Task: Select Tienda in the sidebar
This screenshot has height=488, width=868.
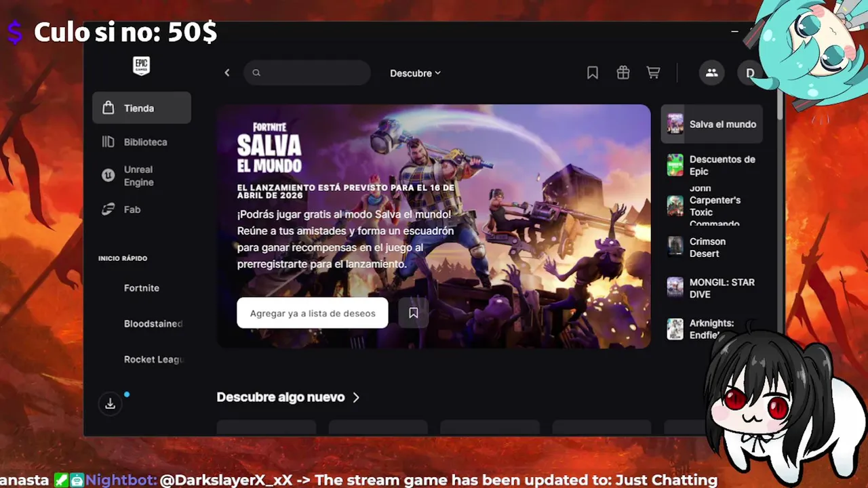Action: (x=142, y=108)
